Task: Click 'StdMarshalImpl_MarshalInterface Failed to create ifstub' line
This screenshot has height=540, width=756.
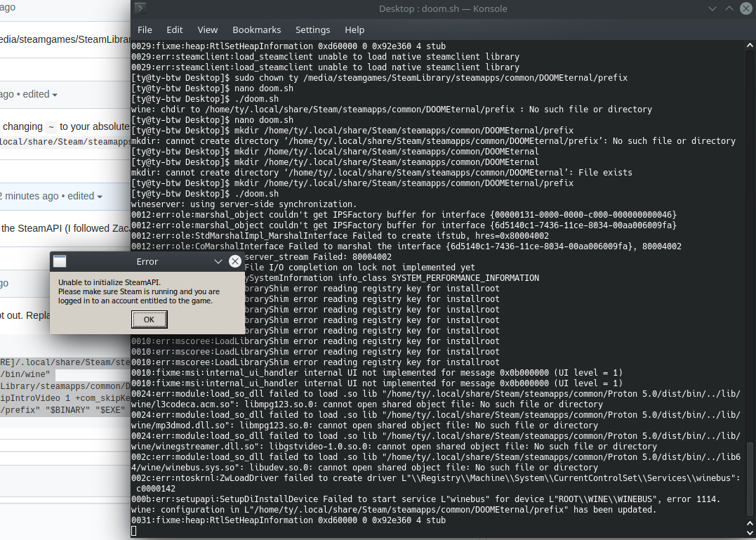Action: [x=340, y=236]
